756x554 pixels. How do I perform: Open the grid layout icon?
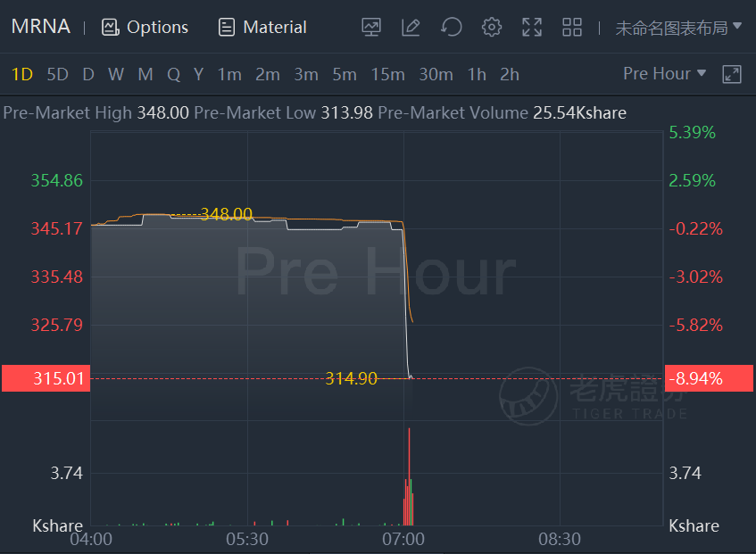point(572,27)
